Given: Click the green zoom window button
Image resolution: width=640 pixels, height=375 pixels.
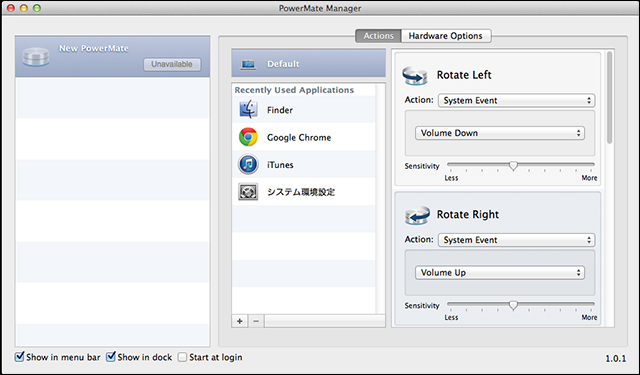Looking at the screenshot, I should (37, 8).
